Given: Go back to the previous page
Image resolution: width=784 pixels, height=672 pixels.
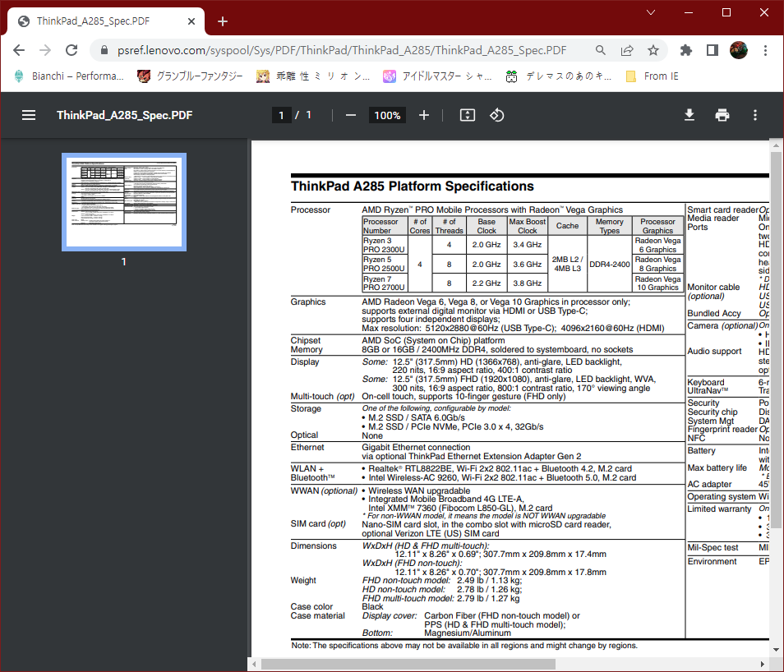Looking at the screenshot, I should point(19,50).
